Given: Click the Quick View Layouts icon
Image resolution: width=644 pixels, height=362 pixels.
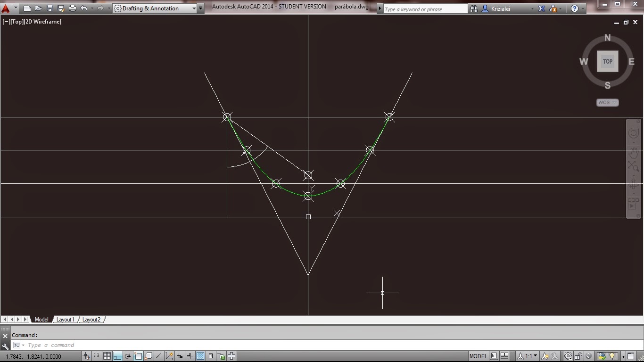Looking at the screenshot, I should (x=494, y=356).
